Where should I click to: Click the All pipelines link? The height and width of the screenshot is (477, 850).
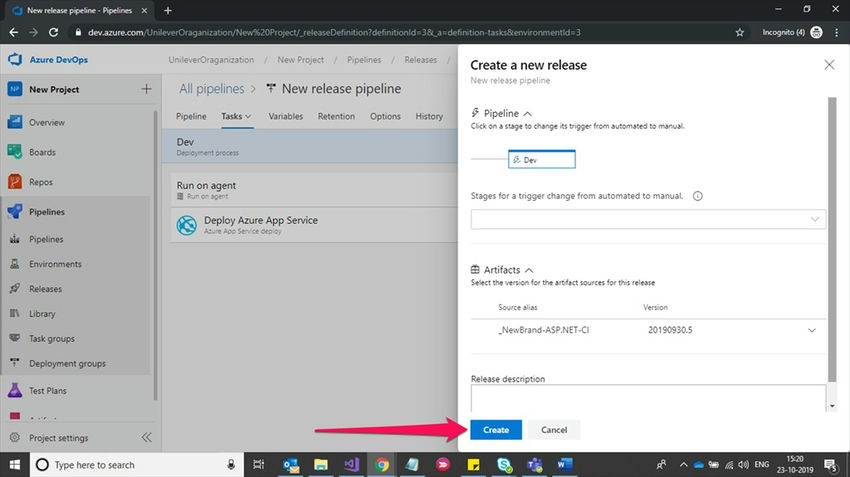pyautogui.click(x=211, y=88)
